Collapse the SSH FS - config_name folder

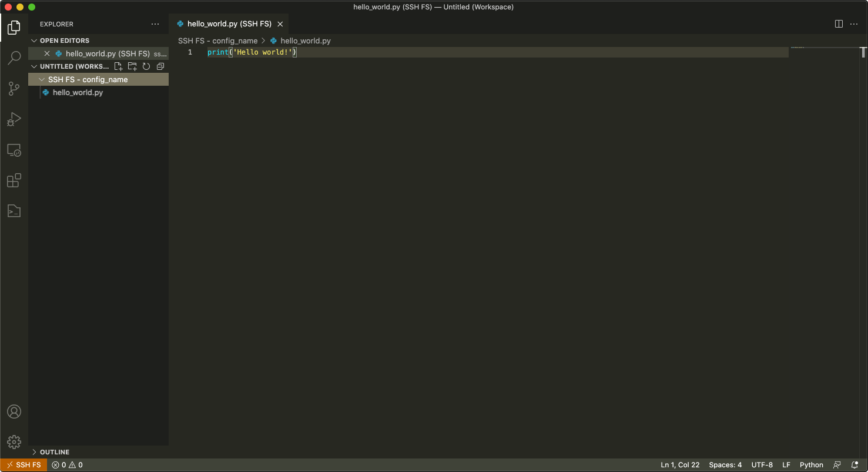pos(42,79)
